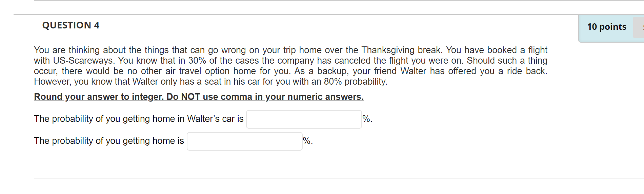Viewport: 644px width, 194px height.
Task: Click the QUESTION 4 heading
Action: pos(71,25)
